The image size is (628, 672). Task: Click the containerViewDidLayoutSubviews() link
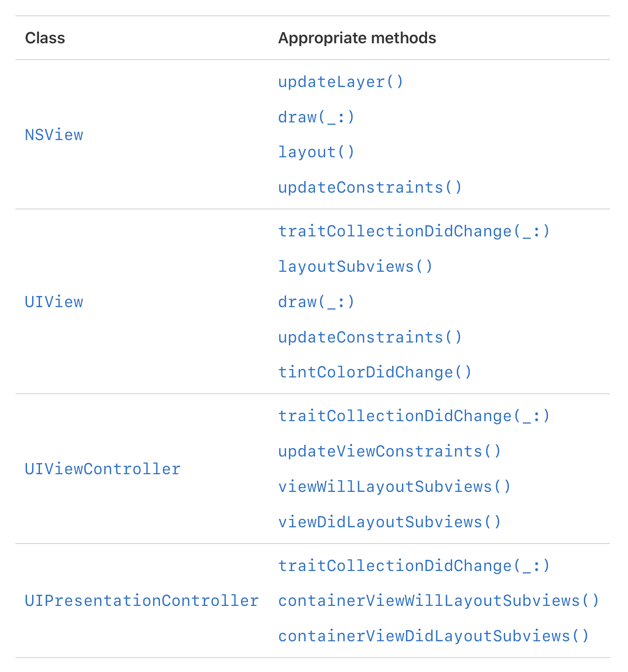pos(434,636)
